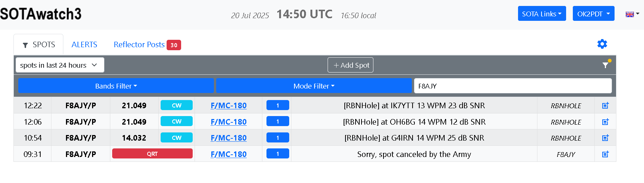644x183 pixels.
Task: Click the SOTAwatch3 logo title
Action: [41, 14]
